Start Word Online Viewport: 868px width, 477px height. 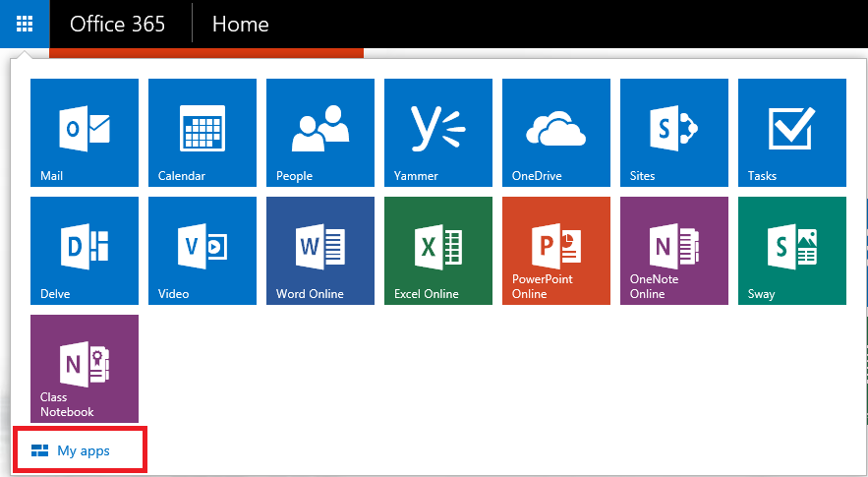320,251
